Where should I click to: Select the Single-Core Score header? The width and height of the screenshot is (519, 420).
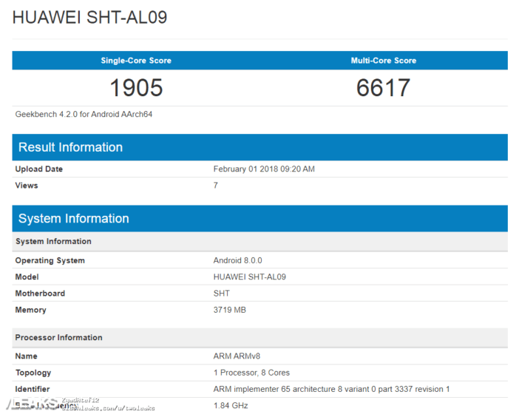[136, 61]
